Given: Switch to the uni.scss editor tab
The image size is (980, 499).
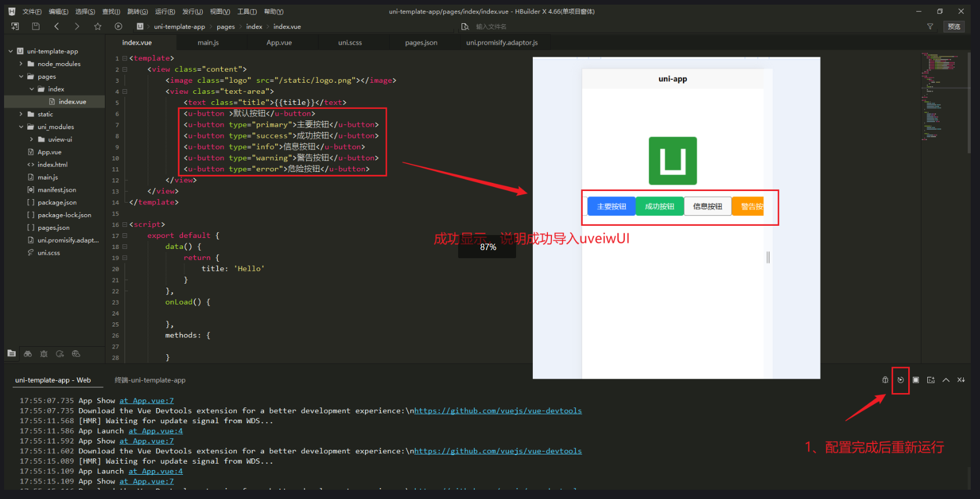Looking at the screenshot, I should click(350, 43).
